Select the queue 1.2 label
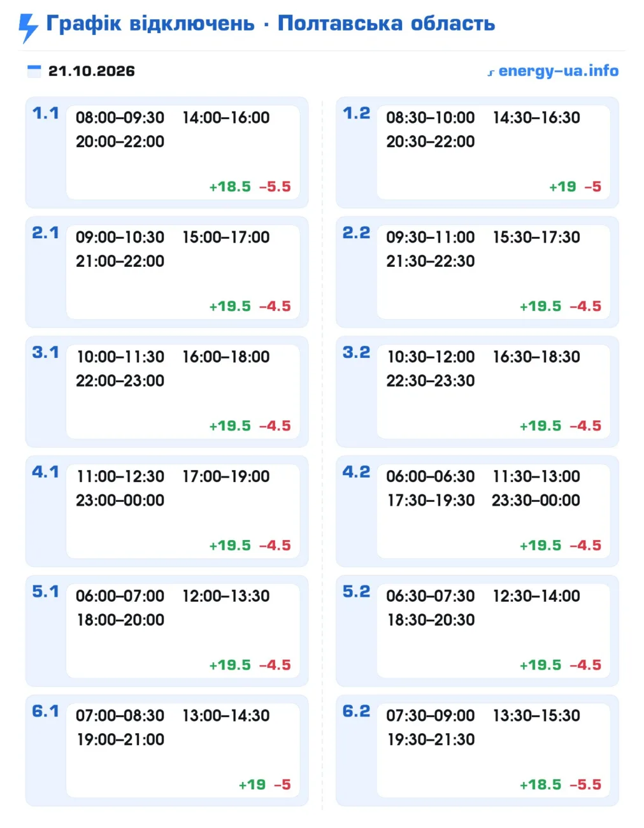 pyautogui.click(x=356, y=113)
